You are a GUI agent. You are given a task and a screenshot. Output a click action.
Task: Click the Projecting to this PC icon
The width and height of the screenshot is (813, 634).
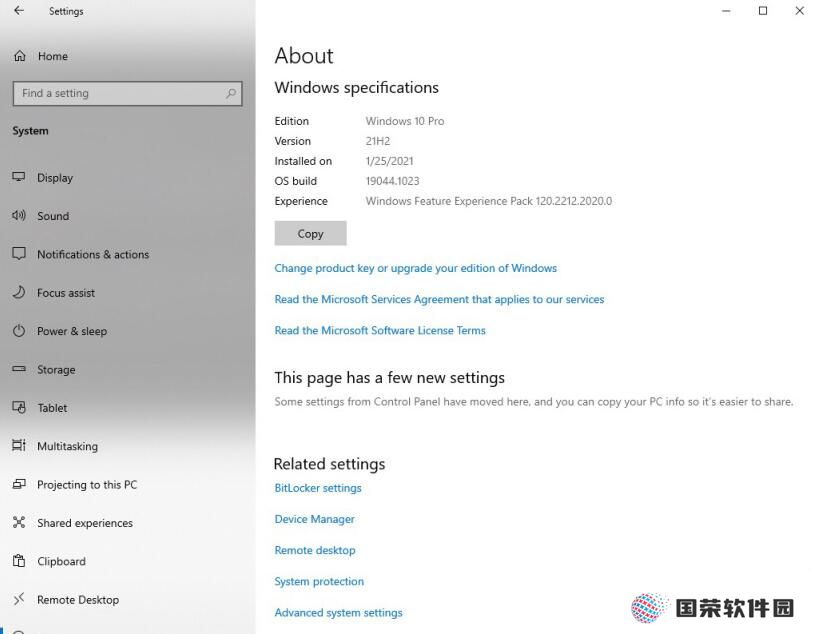point(19,484)
